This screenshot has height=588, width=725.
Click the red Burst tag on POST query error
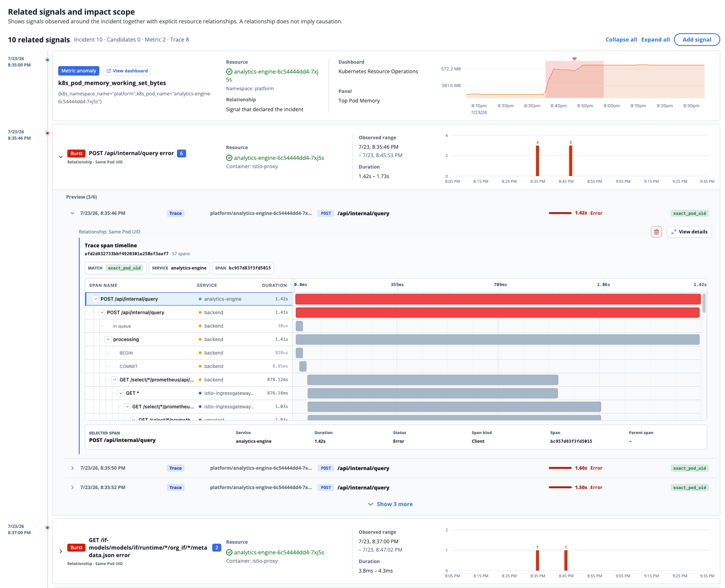pos(76,154)
